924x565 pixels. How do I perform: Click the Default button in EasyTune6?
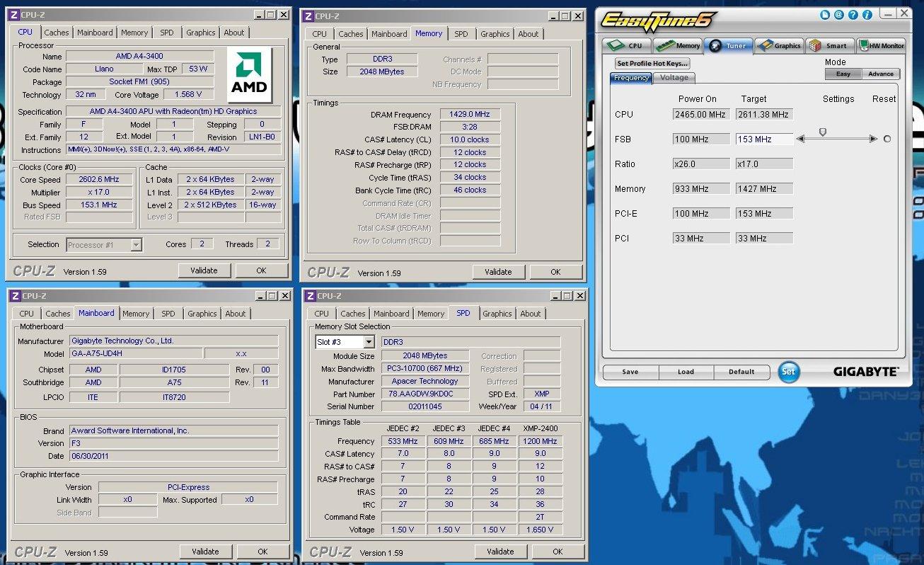coord(741,372)
